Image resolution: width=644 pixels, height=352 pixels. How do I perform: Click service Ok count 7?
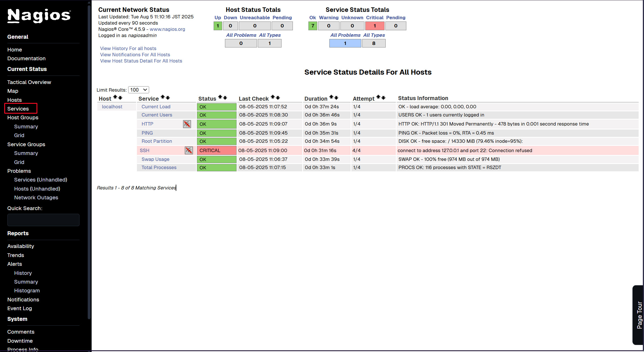(313, 26)
